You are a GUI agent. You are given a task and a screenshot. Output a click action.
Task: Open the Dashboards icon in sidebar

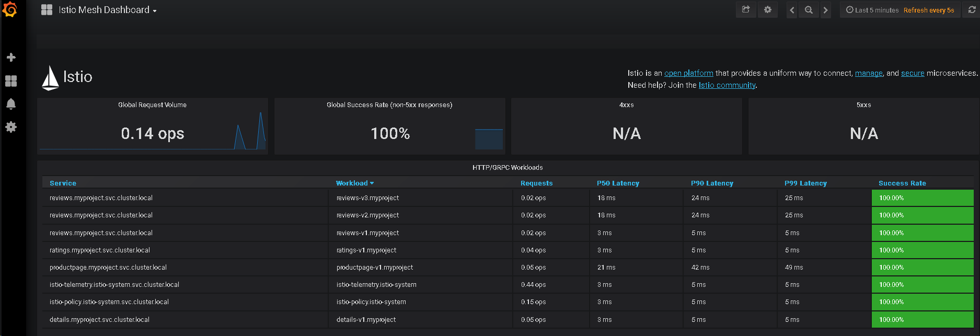point(11,81)
